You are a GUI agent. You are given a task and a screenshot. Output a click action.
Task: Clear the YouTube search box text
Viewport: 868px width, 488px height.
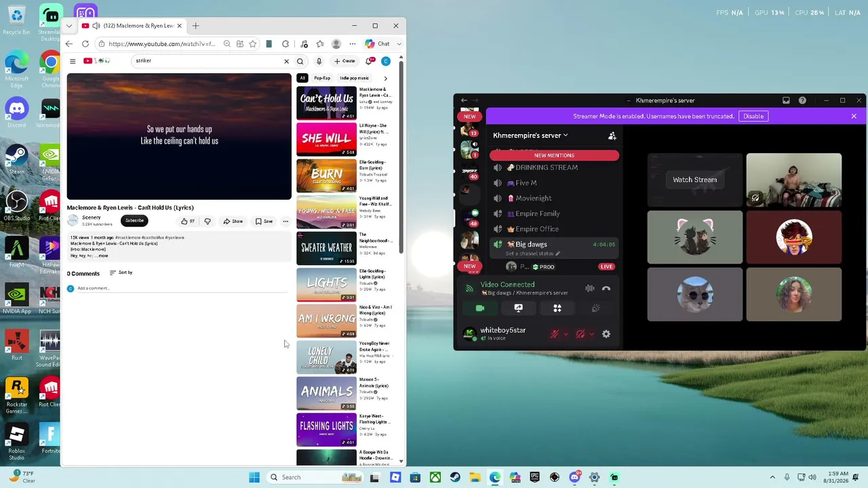286,61
